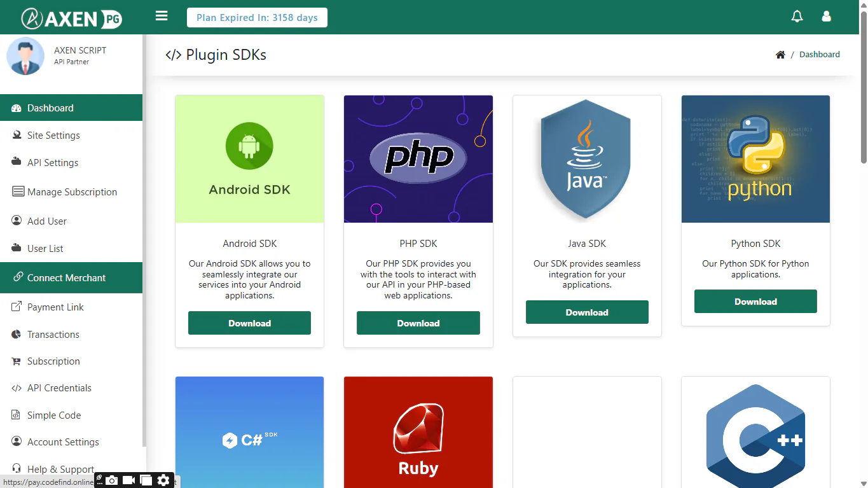This screenshot has height=488, width=868.
Task: Go to Transactions in the sidebar
Action: (x=71, y=334)
